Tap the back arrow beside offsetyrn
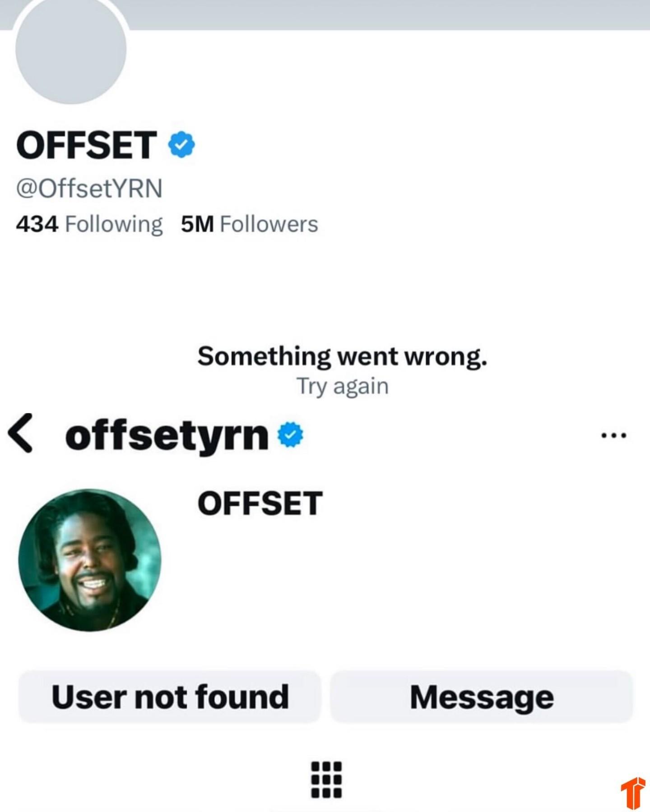The width and height of the screenshot is (650, 812). 21,433
